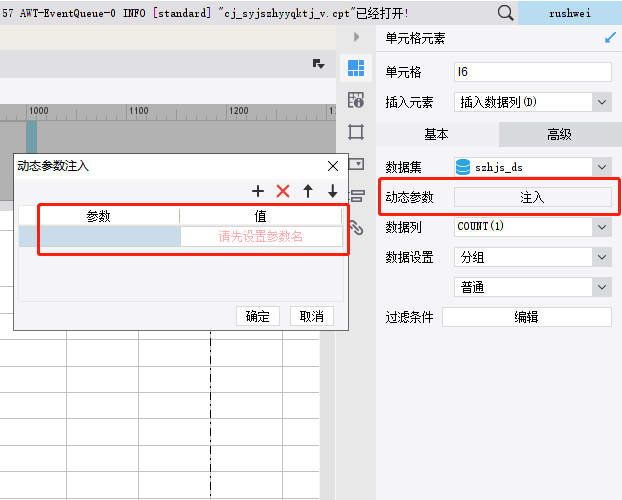Close the 动态参数注入 dialog
Viewport: 622px width, 500px height.
coord(333,166)
